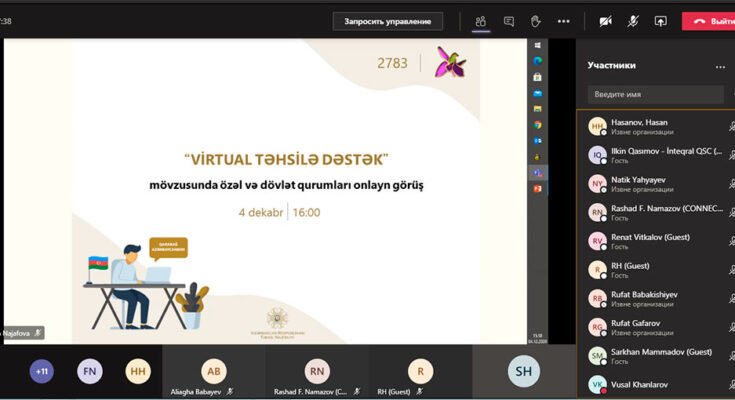Viewport: 735px width, 400px height.
Task: Click the +11 more participants bubble
Action: (42, 371)
